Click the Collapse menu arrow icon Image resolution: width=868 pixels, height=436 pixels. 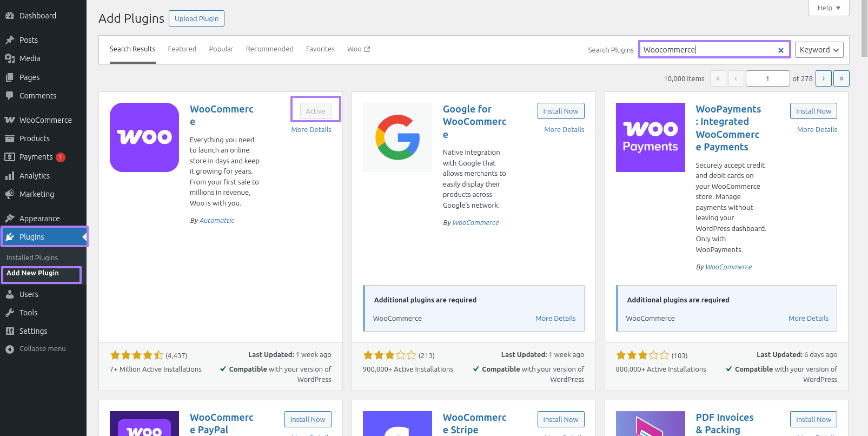tap(10, 349)
